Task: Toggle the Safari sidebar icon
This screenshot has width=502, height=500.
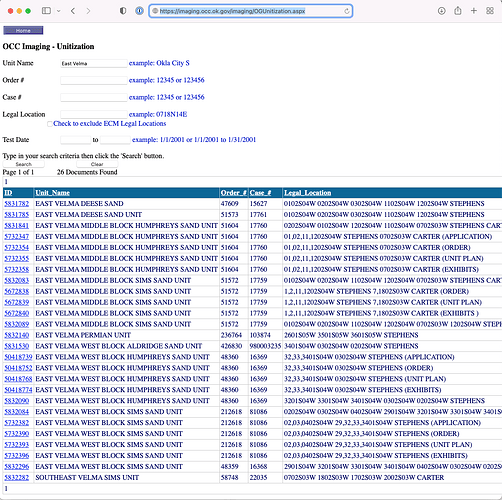Action: point(46,11)
